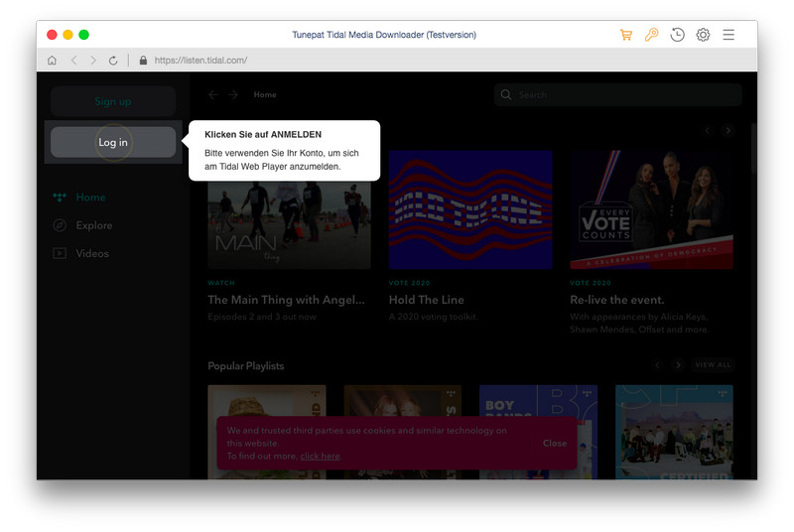Viewport: 794px width, 532px height.
Task: Select Explore in the sidebar
Action: [x=94, y=225]
